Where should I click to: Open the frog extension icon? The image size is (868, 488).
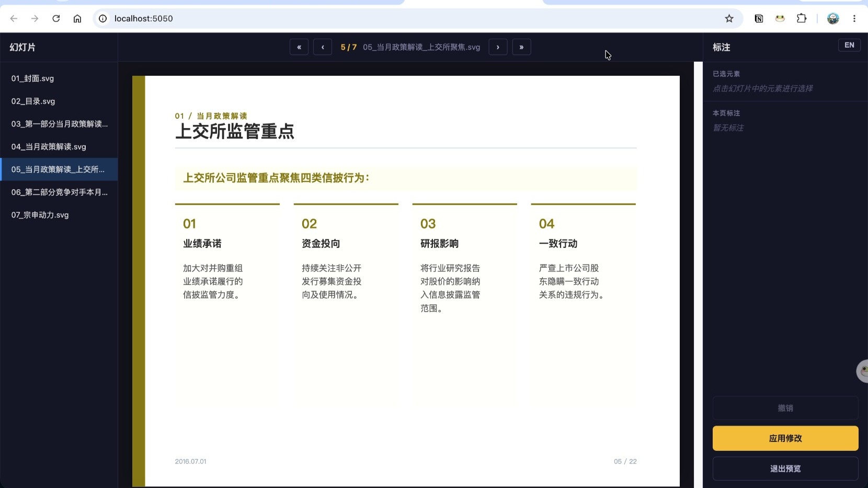(780, 18)
